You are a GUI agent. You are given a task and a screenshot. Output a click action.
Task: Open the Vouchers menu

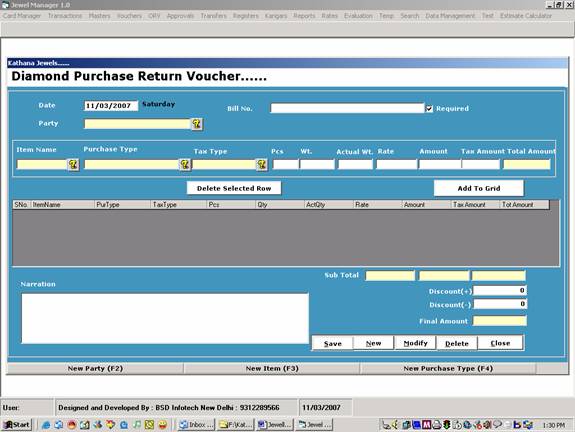click(x=129, y=16)
